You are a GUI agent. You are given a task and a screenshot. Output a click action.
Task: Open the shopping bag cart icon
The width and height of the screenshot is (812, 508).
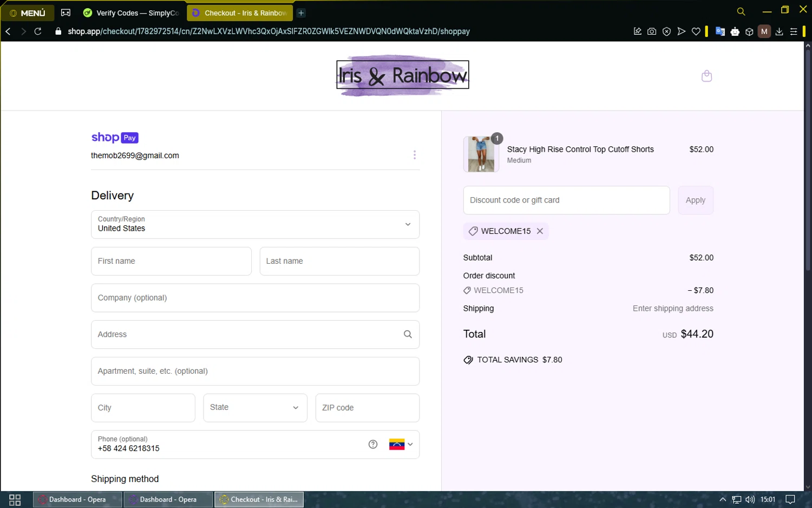(x=706, y=76)
